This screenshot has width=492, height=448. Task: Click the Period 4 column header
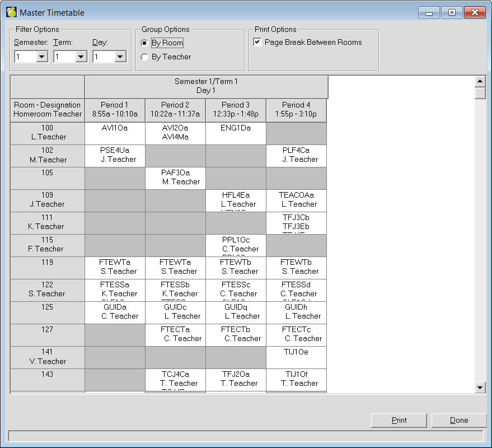click(x=296, y=110)
